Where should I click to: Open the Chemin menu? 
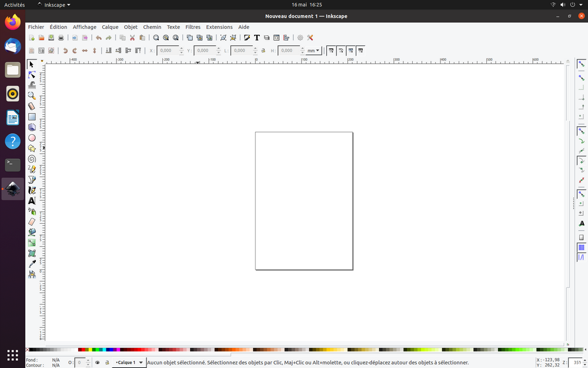pos(152,27)
